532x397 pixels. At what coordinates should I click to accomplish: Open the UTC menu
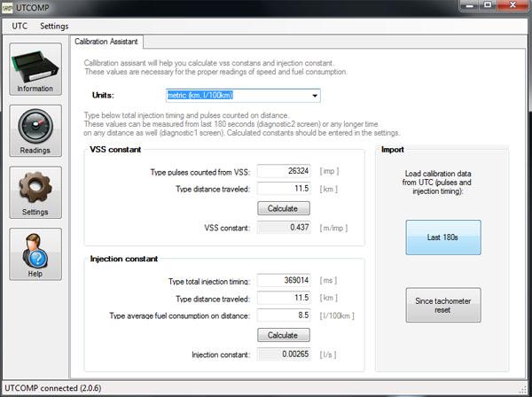click(20, 26)
